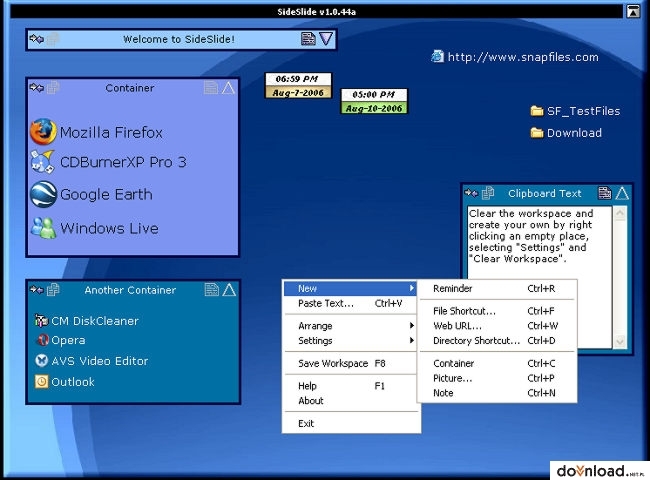This screenshot has width=650, height=480.
Task: Open the properties icon on Another Container
Action: [211, 289]
